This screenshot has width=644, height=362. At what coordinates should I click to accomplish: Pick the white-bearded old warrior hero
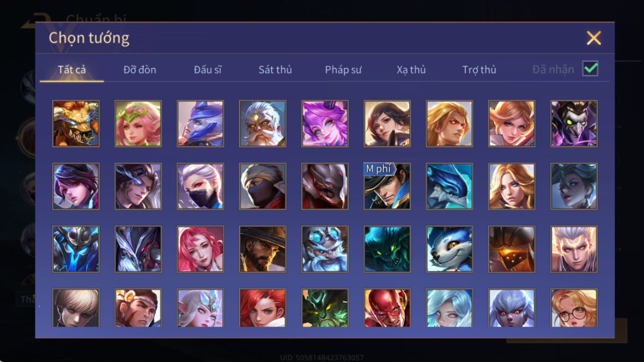[x=262, y=124]
